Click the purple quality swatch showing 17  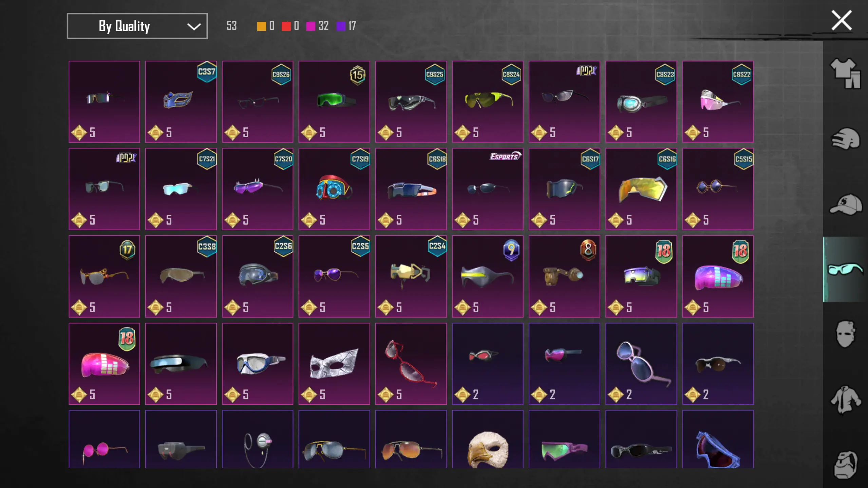(x=341, y=26)
